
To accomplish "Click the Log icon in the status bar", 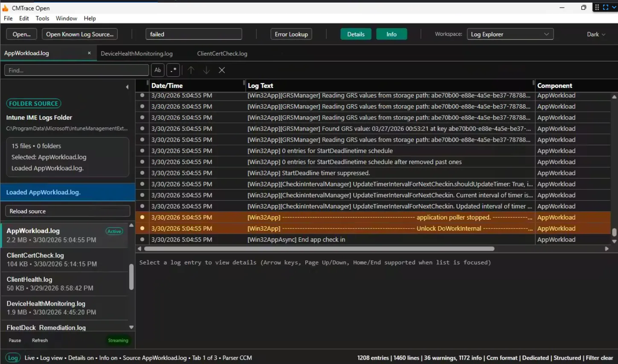I will [x=12, y=358].
